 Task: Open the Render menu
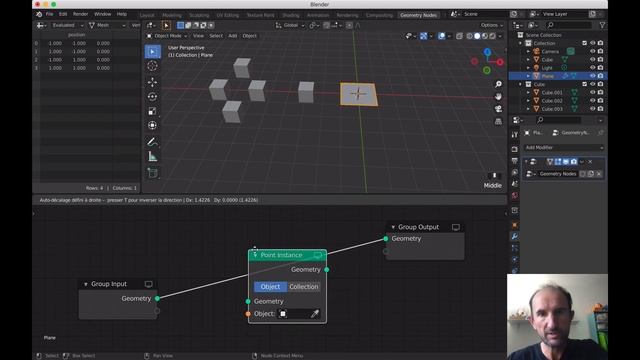(80, 14)
